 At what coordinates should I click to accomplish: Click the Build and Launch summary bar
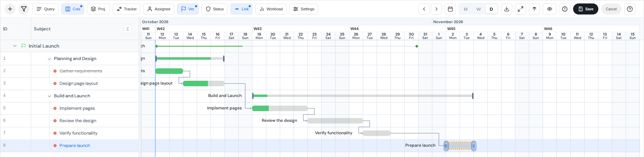[363, 96]
